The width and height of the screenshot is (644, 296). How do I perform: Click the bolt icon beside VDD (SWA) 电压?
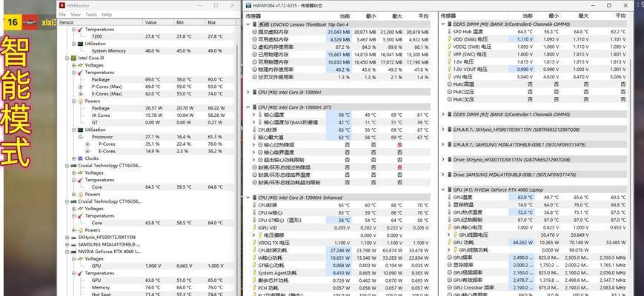tap(449, 39)
